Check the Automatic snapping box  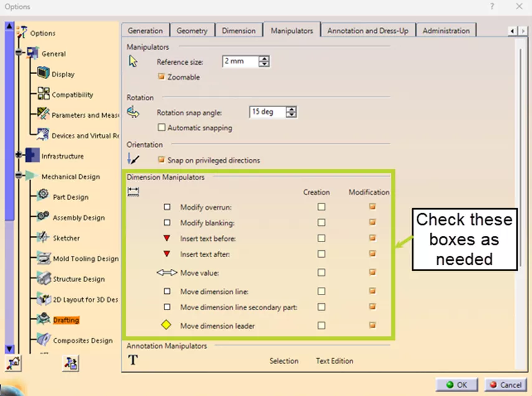(161, 127)
